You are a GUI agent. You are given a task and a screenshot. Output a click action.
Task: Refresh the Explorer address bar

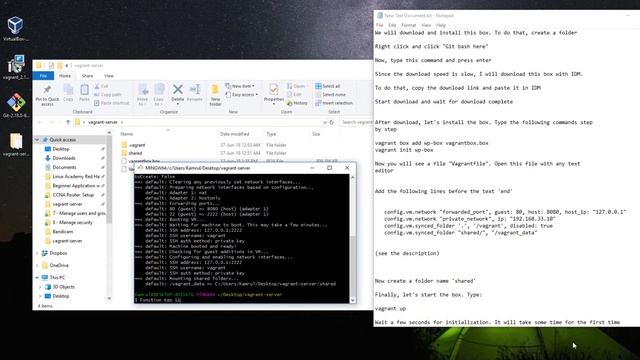point(332,122)
